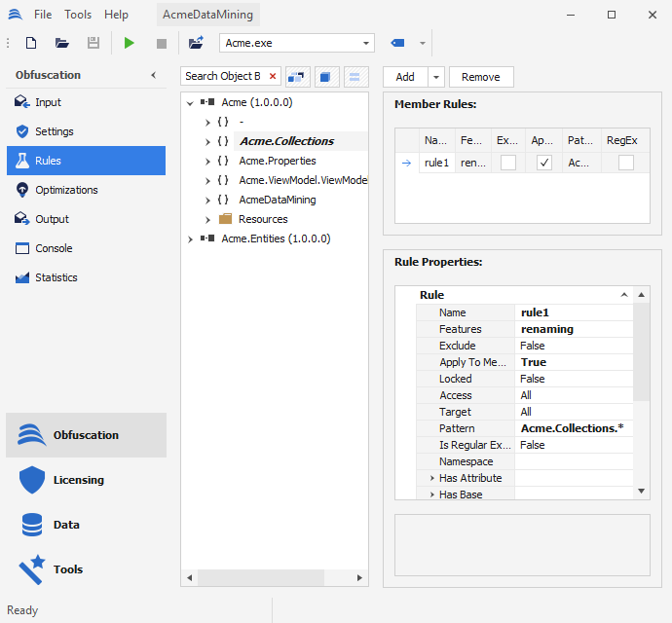
Task: Uncheck the Apply To Members checkbox for rule1
Action: [x=544, y=164]
